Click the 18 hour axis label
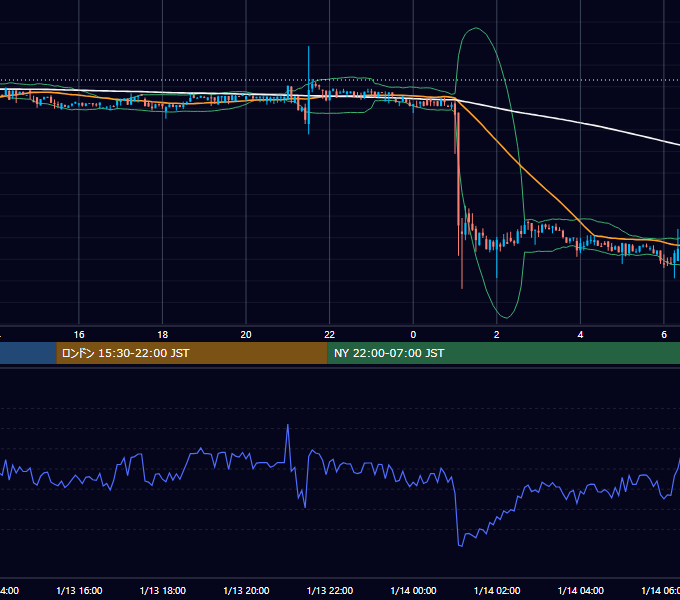Viewport: 680px width, 600px height. [x=163, y=335]
